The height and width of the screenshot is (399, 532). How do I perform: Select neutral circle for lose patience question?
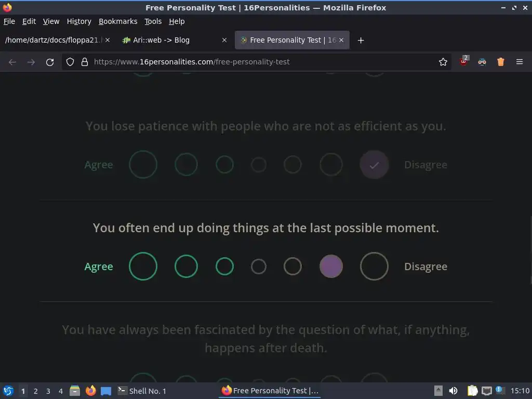click(259, 165)
